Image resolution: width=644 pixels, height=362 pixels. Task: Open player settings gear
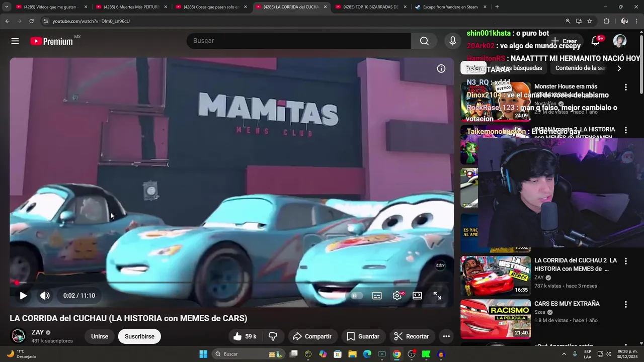point(397,296)
